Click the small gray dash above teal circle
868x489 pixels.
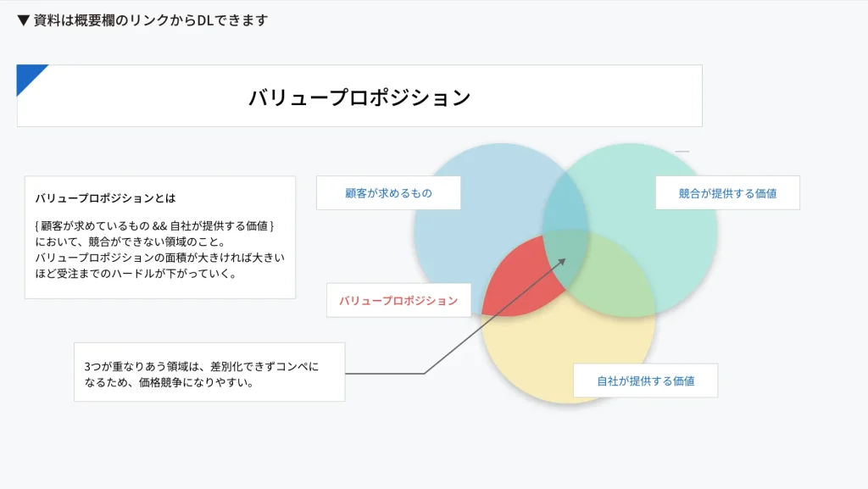[682, 152]
